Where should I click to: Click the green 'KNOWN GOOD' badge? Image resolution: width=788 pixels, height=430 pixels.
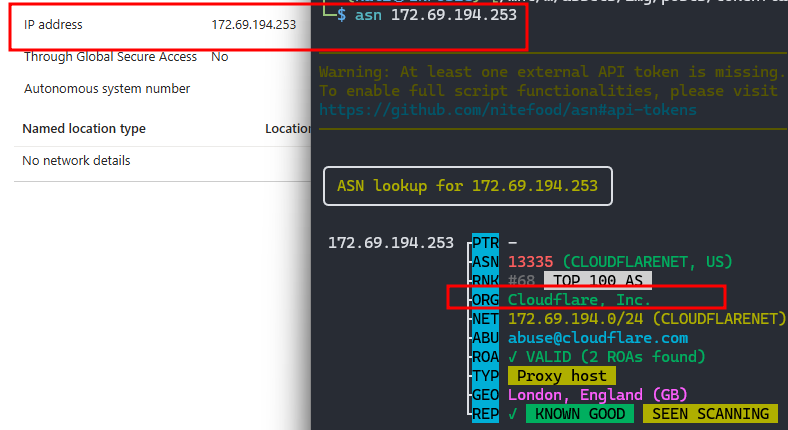click(x=579, y=413)
